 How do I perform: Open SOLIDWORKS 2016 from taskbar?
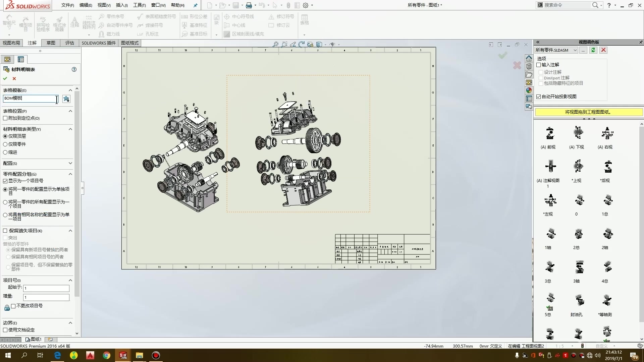click(123, 355)
